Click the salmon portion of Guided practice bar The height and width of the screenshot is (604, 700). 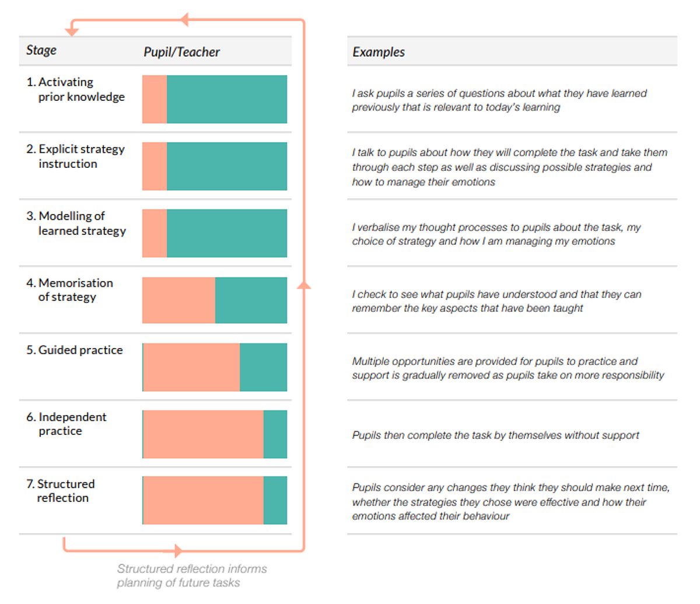point(191,367)
